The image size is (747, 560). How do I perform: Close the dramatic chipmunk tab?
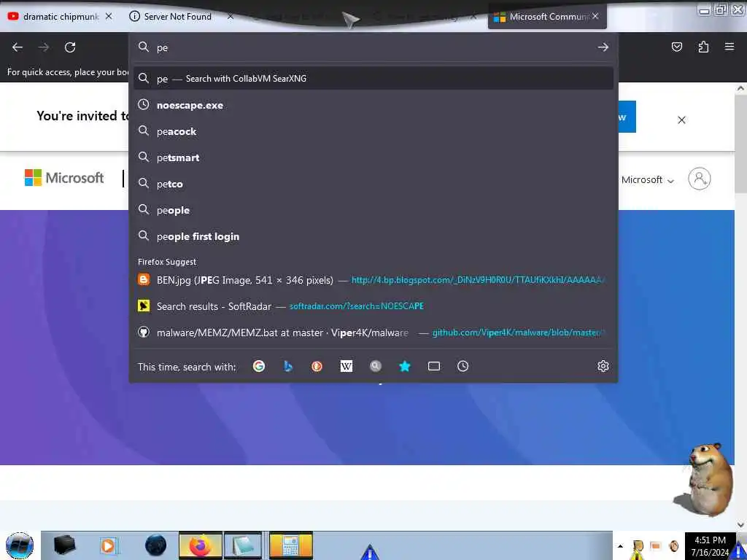click(109, 16)
